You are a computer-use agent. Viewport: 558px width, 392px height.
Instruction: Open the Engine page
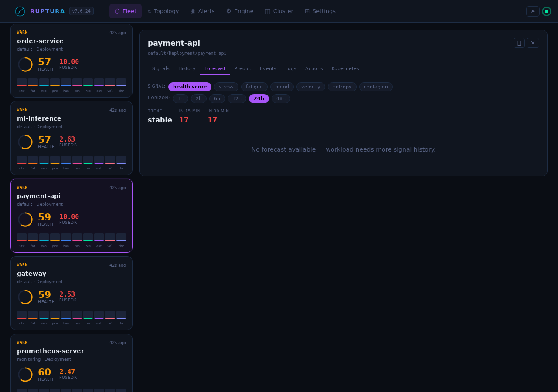240,11
